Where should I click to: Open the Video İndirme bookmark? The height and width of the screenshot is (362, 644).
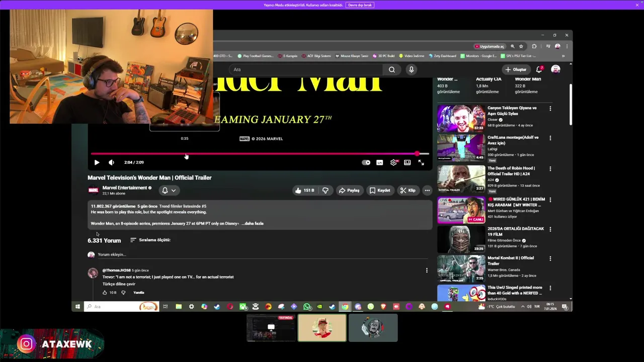click(412, 56)
